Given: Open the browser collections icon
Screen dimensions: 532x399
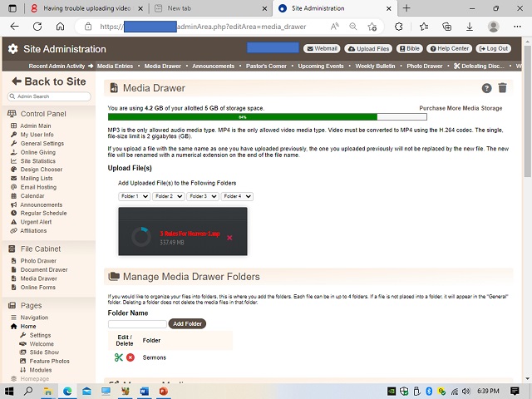Looking at the screenshot, I should [447, 27].
